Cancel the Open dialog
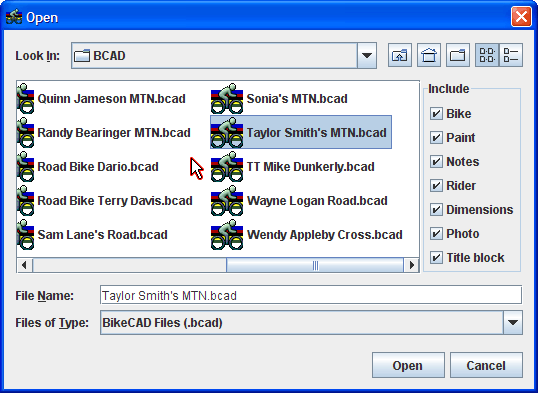 [486, 365]
